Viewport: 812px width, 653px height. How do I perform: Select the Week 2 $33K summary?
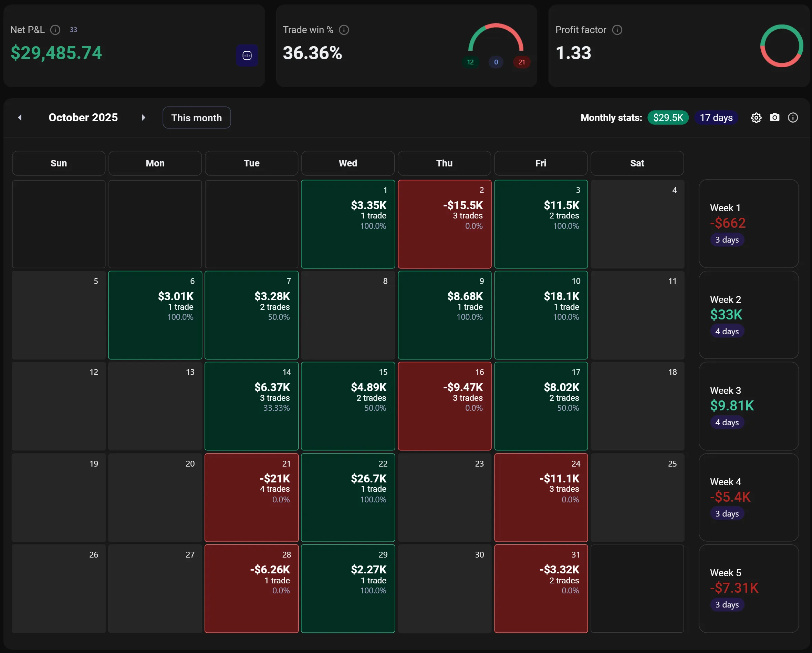point(748,315)
